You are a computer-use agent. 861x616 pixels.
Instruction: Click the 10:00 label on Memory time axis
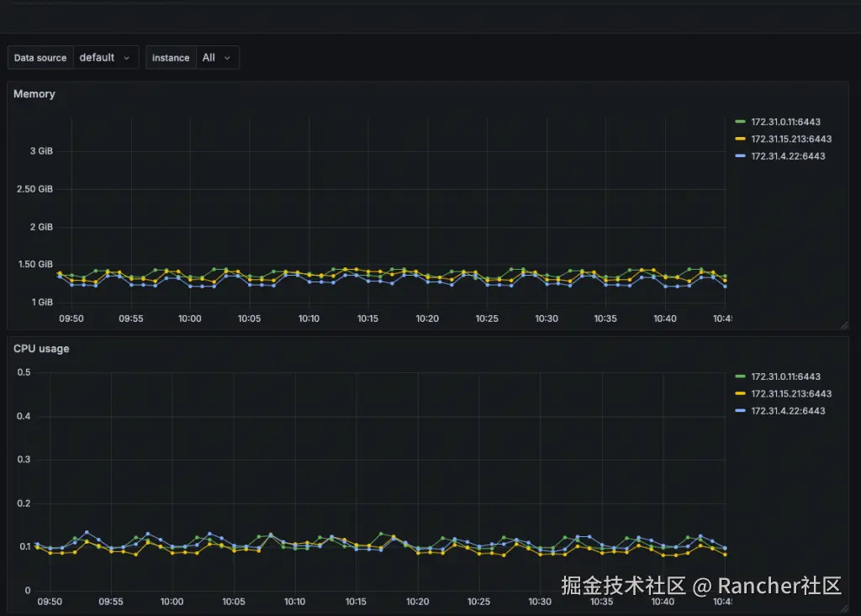(189, 319)
